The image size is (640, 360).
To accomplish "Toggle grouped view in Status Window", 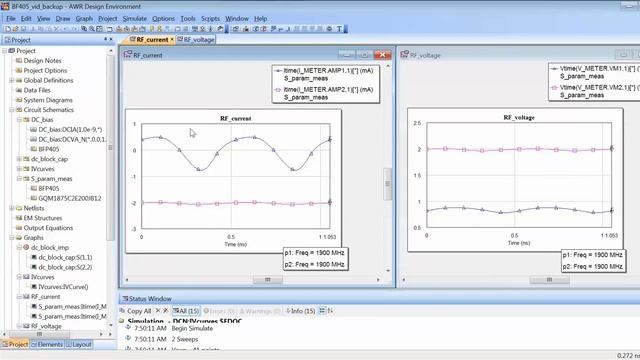I will 322,311.
